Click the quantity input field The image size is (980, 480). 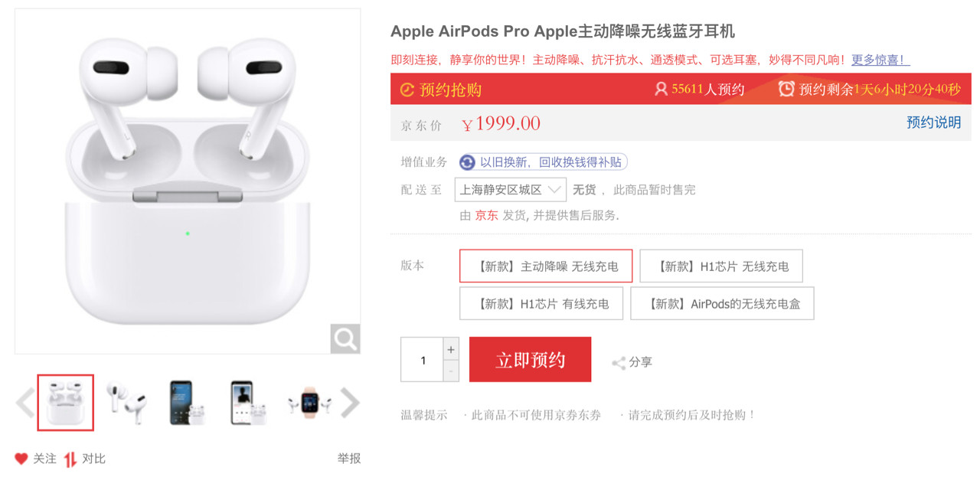(421, 360)
